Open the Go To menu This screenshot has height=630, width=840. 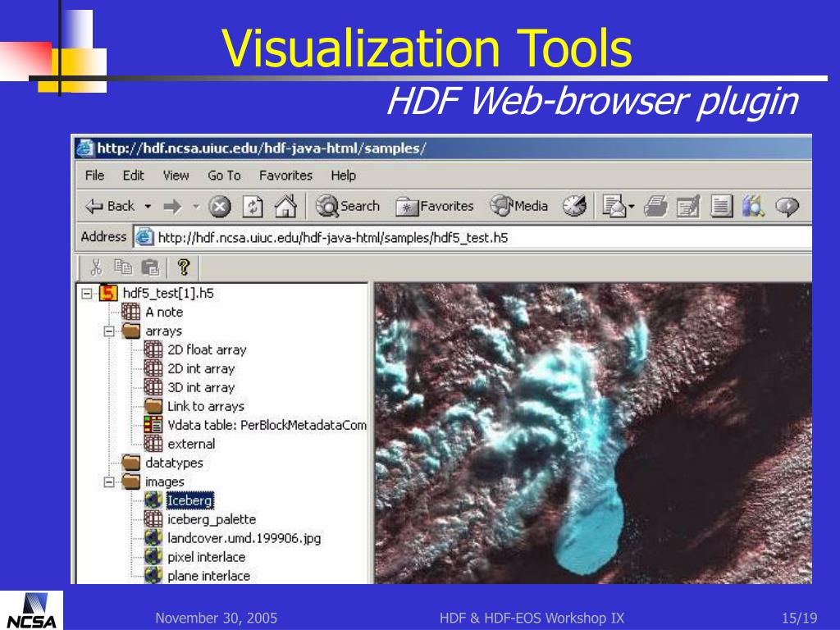(224, 176)
